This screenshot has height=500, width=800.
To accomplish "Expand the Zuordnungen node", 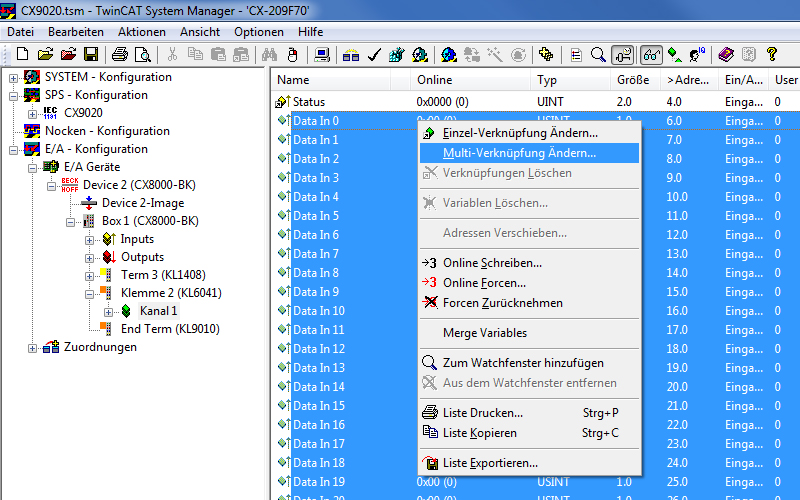I will pyautogui.click(x=32, y=348).
